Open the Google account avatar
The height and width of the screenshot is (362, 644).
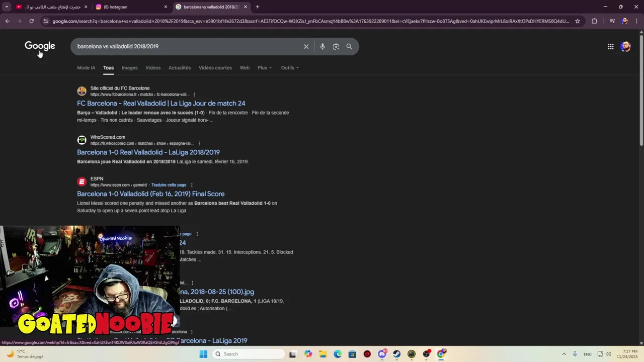point(625,47)
